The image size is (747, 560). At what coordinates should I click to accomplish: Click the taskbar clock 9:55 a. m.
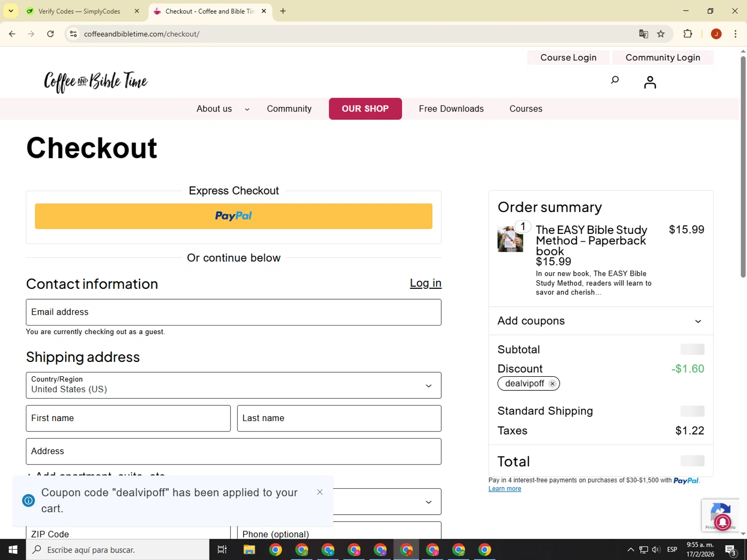pyautogui.click(x=700, y=550)
